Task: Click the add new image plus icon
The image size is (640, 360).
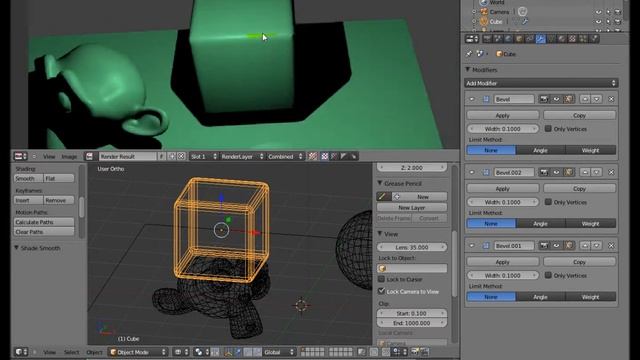Action: point(172,156)
